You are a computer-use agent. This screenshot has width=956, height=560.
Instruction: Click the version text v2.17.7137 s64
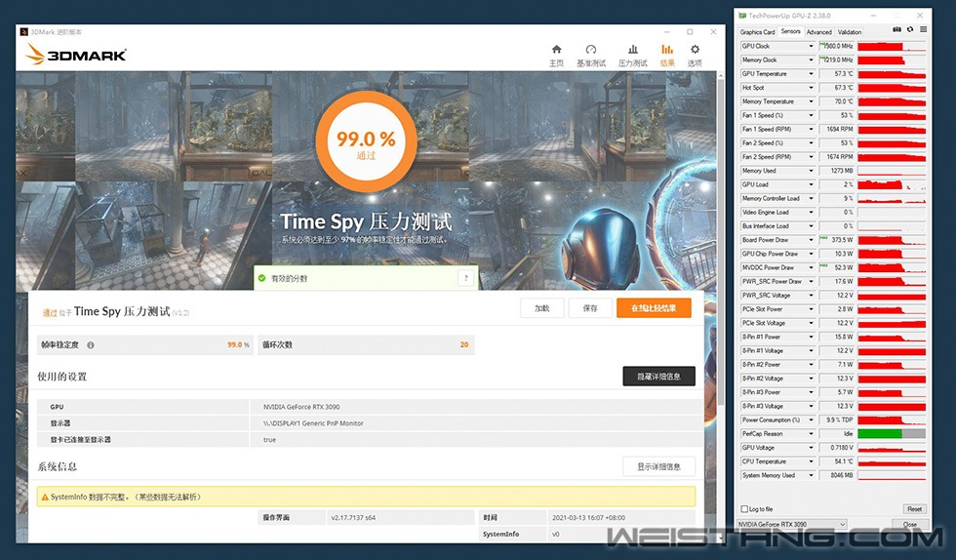coord(353,518)
